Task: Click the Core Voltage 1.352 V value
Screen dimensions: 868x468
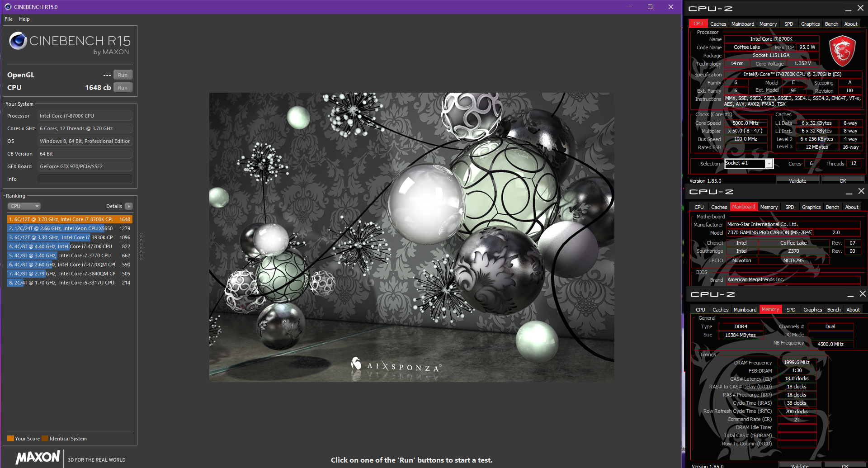Action: coord(802,63)
